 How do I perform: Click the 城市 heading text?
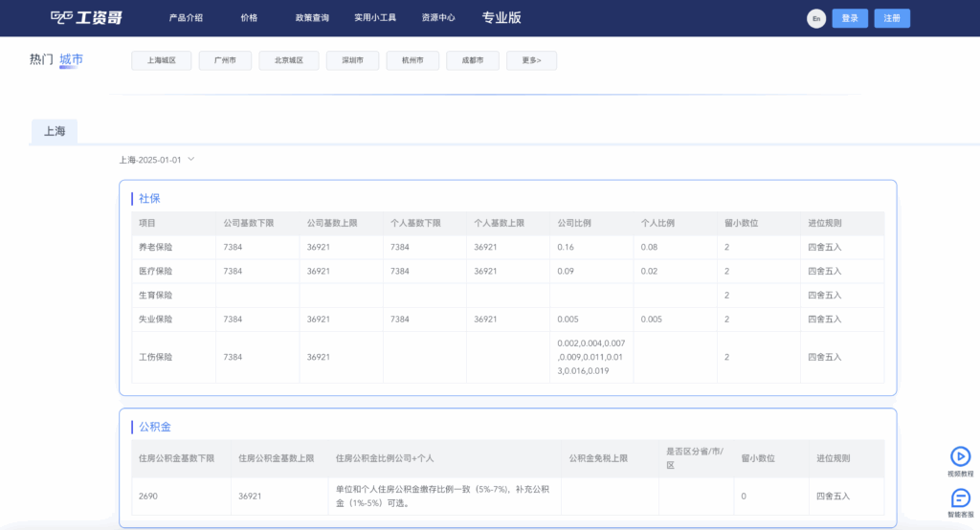(x=71, y=59)
